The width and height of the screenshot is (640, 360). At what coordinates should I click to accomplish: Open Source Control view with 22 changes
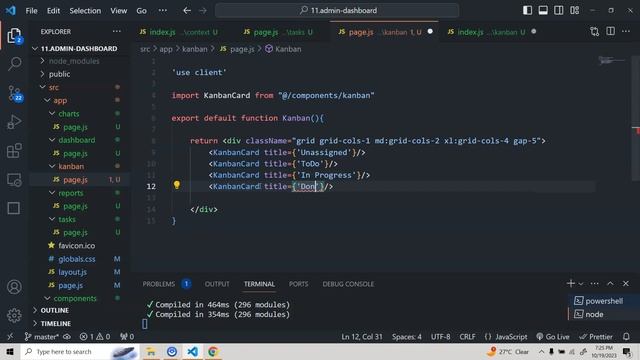pyautogui.click(x=14, y=93)
